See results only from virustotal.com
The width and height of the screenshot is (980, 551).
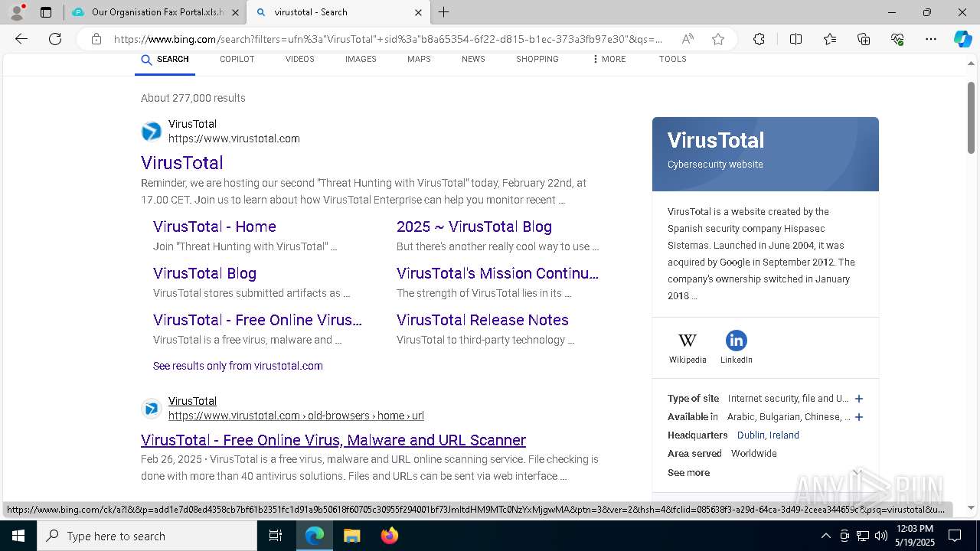pyautogui.click(x=238, y=366)
